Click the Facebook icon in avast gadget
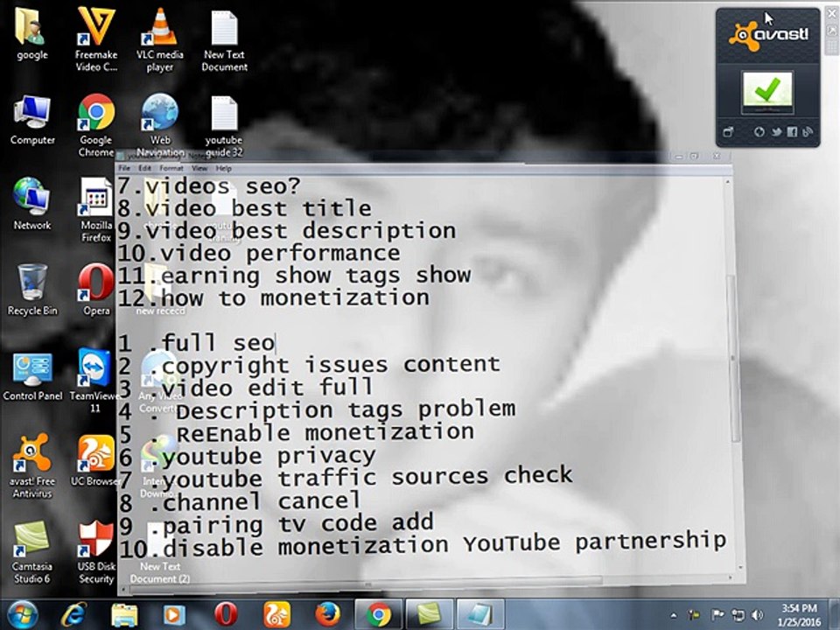 pos(792,132)
